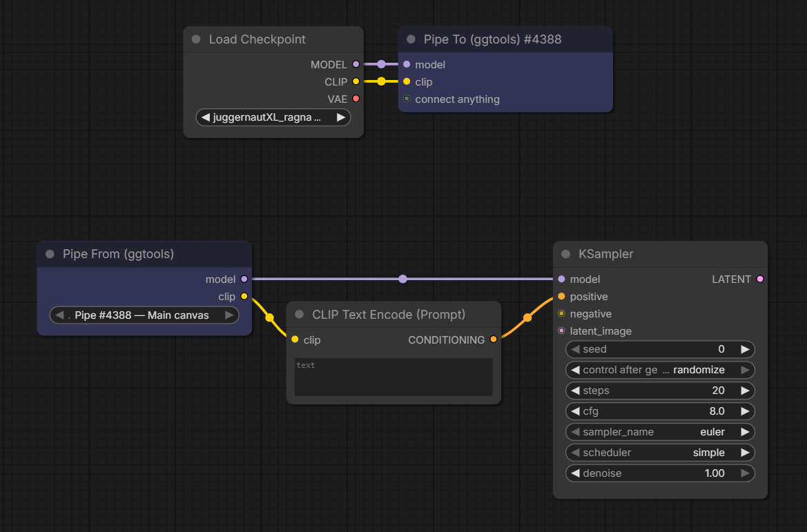Open the Pipe #4388 — Main canvas dropdown

[144, 315]
